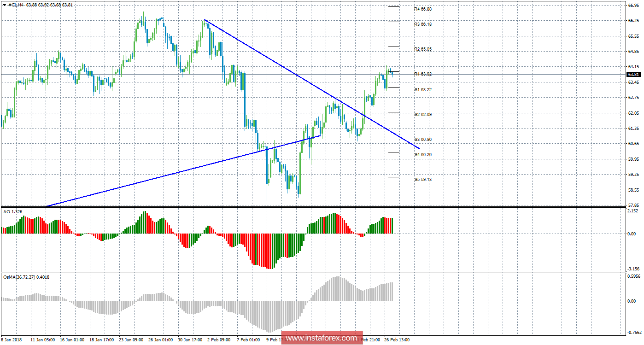Click the 62.05 price axis value
This screenshot has width=644, height=345.
click(633, 113)
